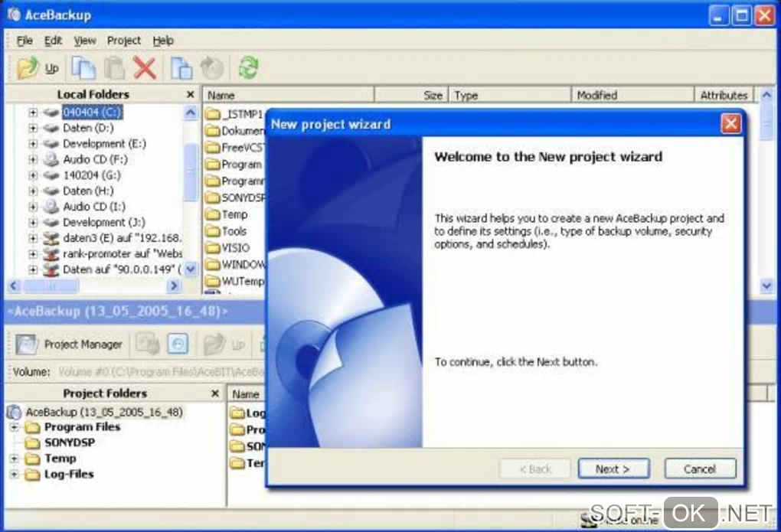
Task: Select Program Files in Project Folders tree
Action: (82, 427)
